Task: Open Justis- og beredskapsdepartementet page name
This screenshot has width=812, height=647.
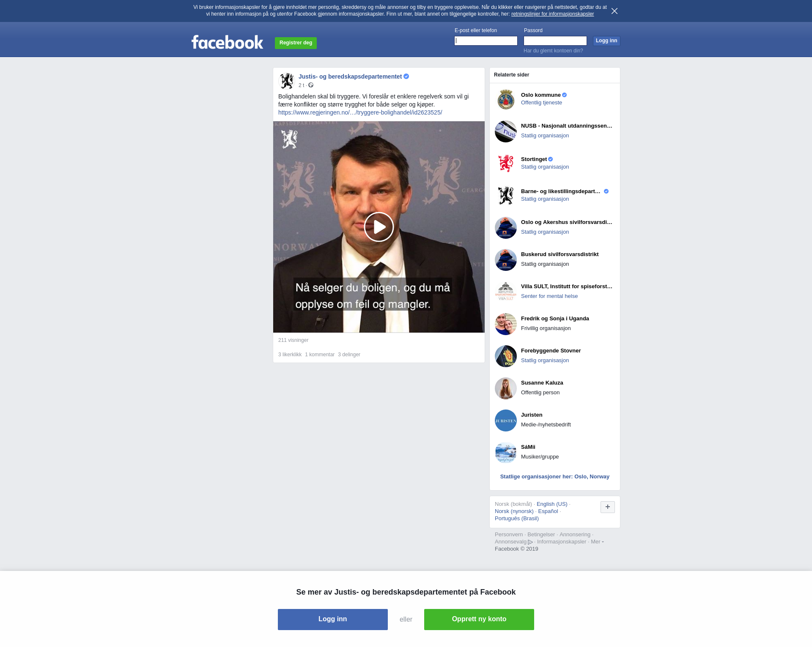Action: [350, 76]
